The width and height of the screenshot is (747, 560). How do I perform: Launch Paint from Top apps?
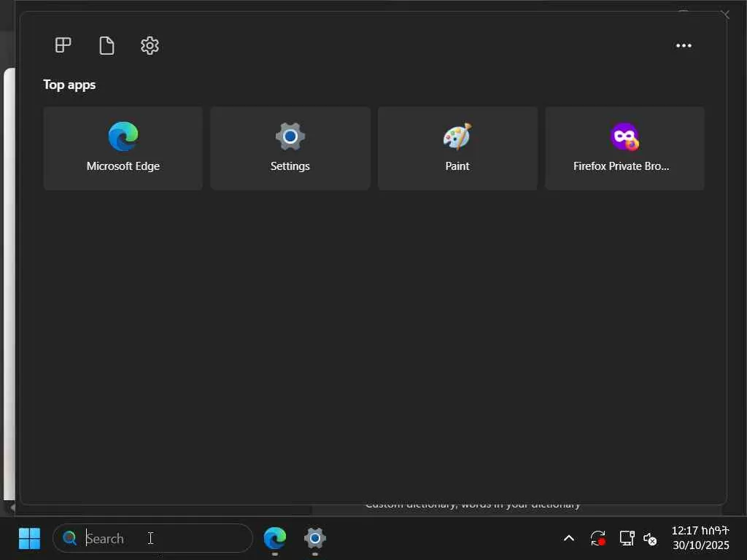coord(457,149)
